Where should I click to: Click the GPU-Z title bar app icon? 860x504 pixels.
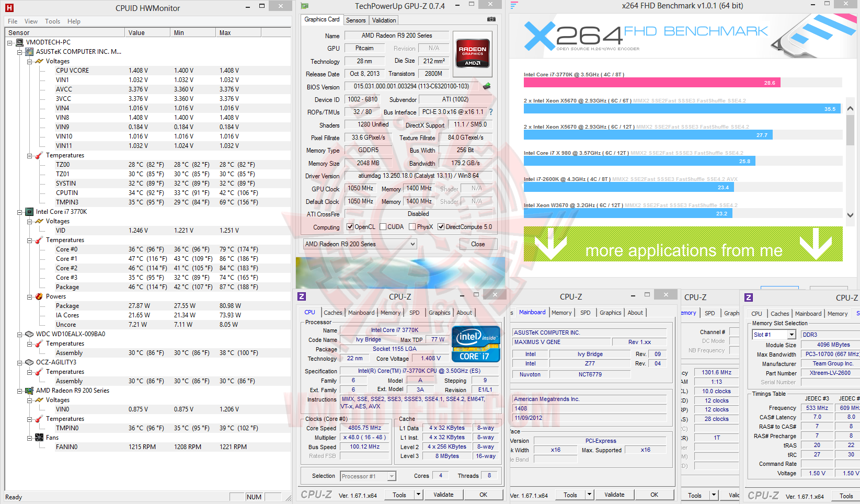tap(305, 6)
